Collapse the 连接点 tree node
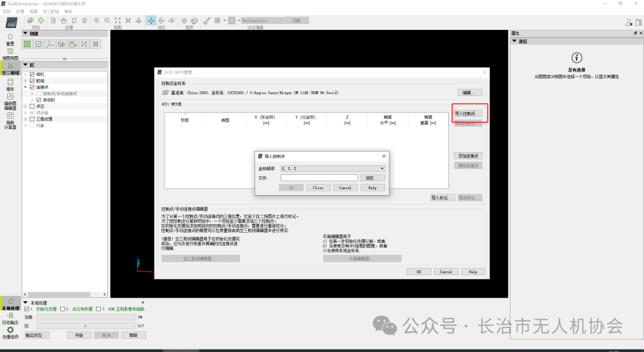The image size is (644, 352). click(26, 87)
